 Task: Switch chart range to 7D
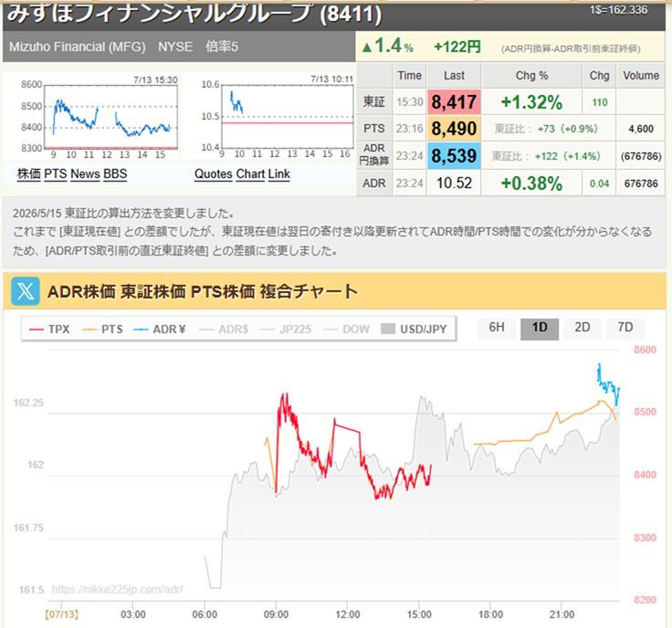click(625, 328)
